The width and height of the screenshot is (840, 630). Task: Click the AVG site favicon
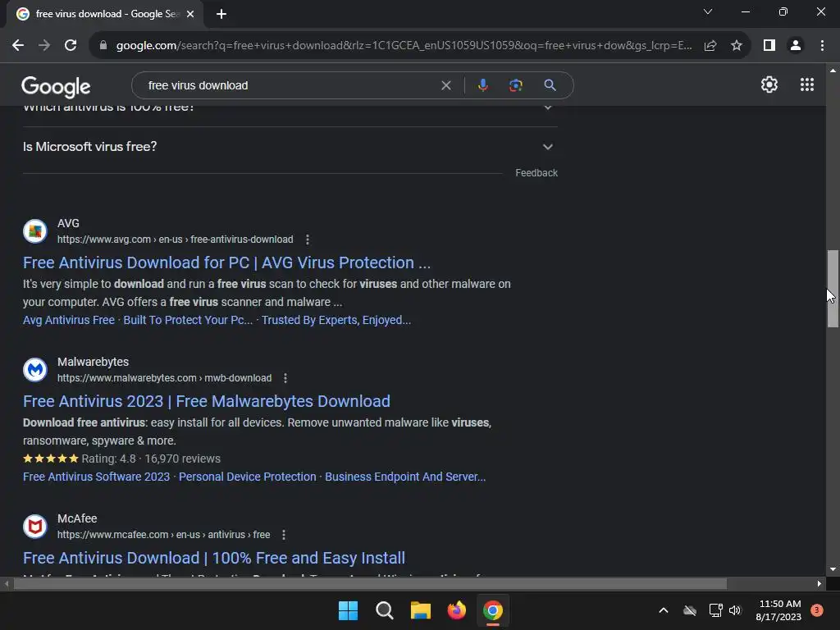[35, 231]
